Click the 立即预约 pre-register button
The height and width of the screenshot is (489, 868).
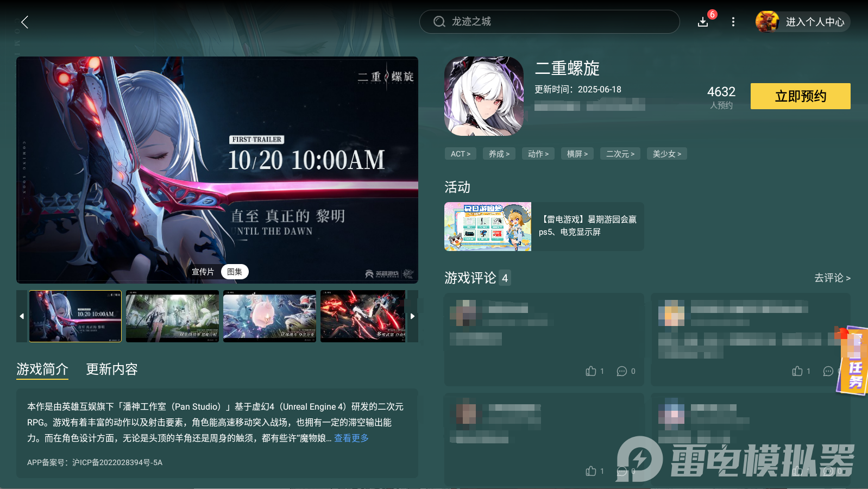pos(801,96)
